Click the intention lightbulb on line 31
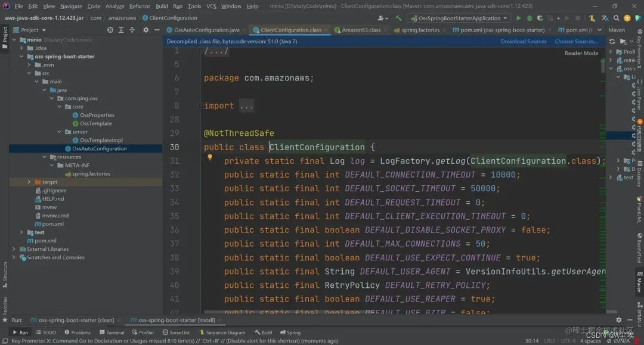Viewport: 644px width, 345px height. [210, 158]
